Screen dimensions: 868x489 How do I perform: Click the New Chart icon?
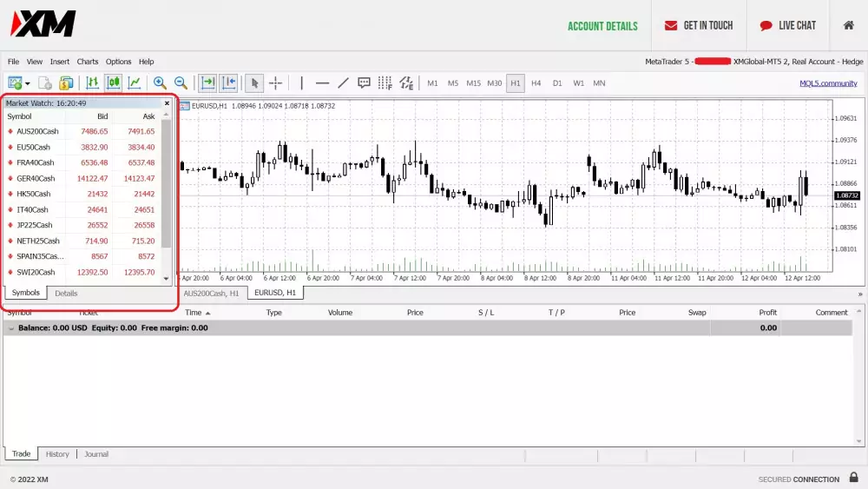coord(15,83)
